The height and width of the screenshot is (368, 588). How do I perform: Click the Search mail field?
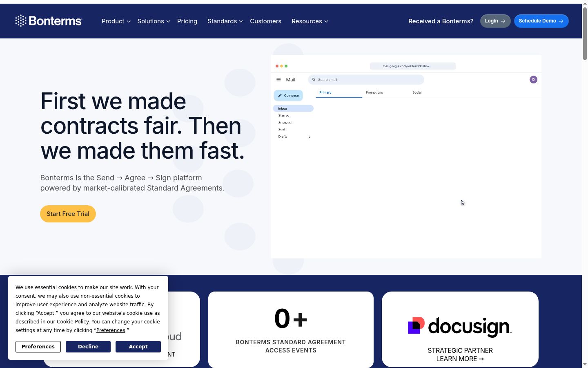click(x=366, y=80)
